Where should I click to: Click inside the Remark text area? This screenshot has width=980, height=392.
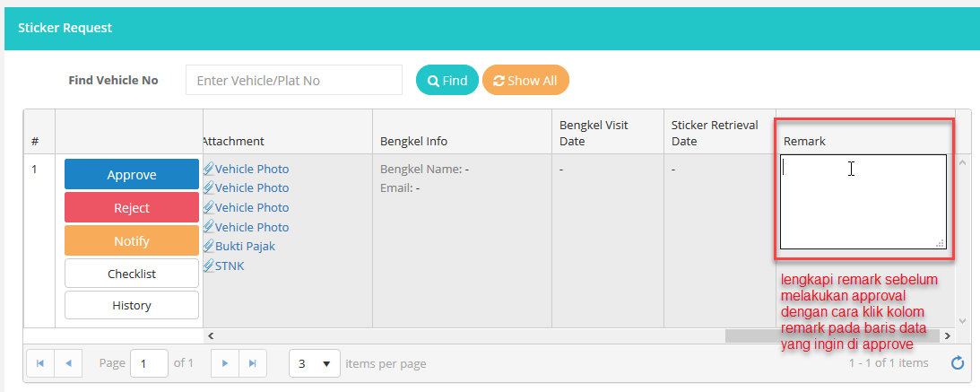tap(863, 202)
